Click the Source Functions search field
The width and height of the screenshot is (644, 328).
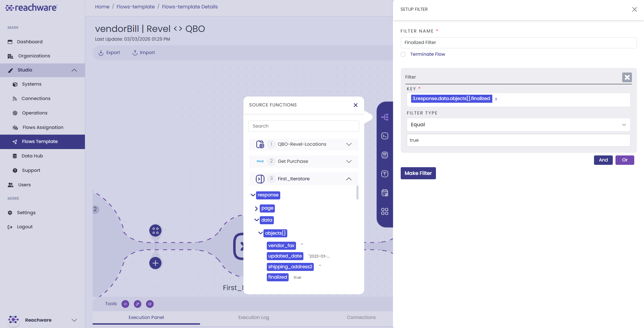click(304, 126)
